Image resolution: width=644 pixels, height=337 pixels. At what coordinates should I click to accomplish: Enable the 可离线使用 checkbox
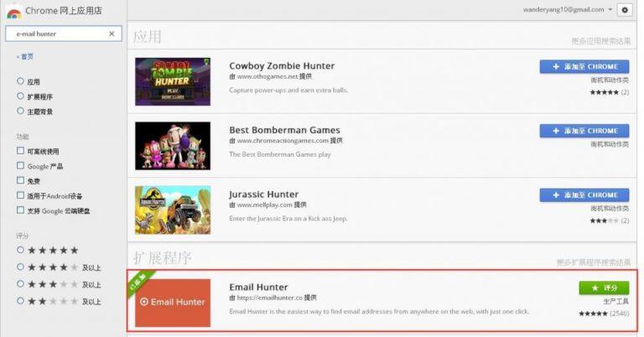pos(20,151)
